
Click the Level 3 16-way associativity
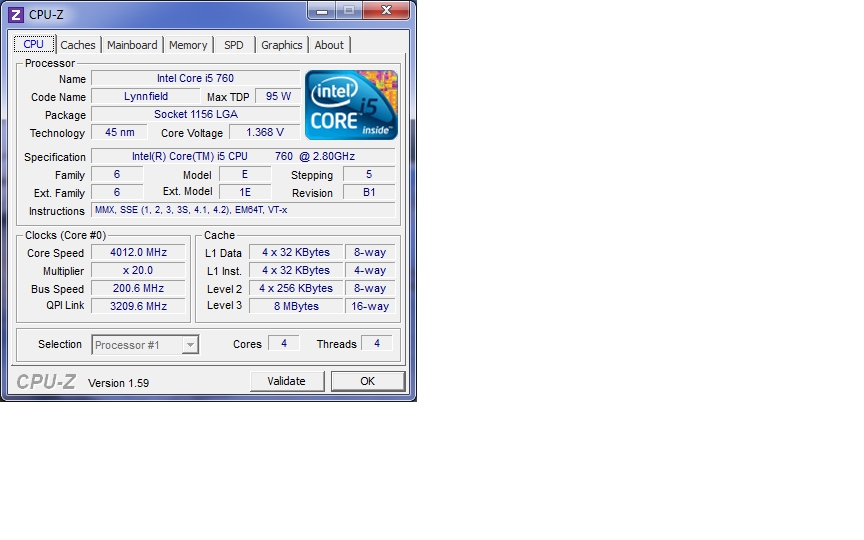[x=370, y=306]
